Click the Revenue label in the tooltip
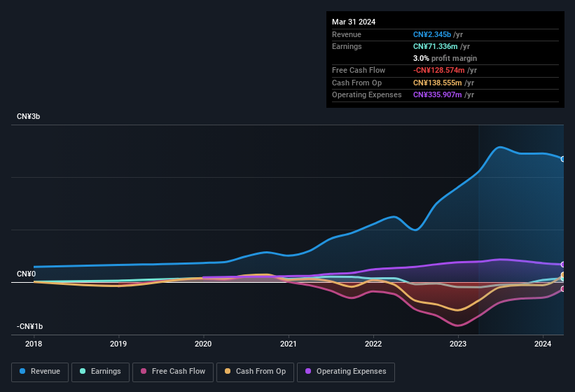 (347, 34)
